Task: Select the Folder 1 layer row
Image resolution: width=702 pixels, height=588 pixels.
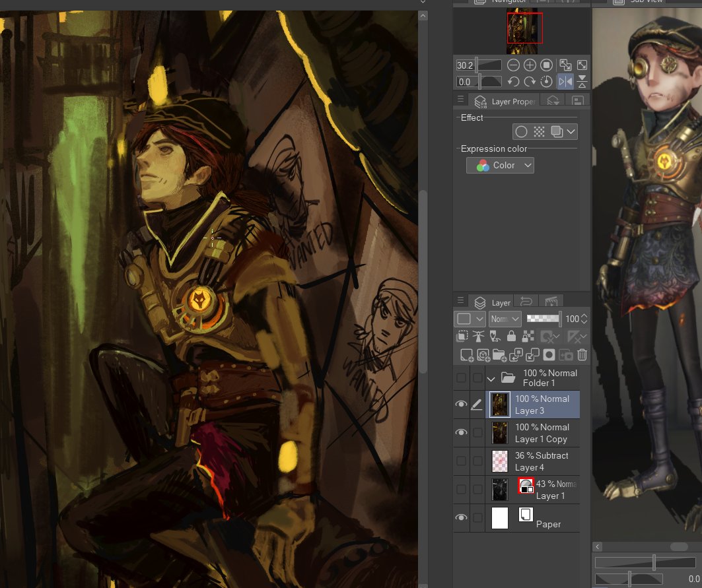Action: pos(533,378)
